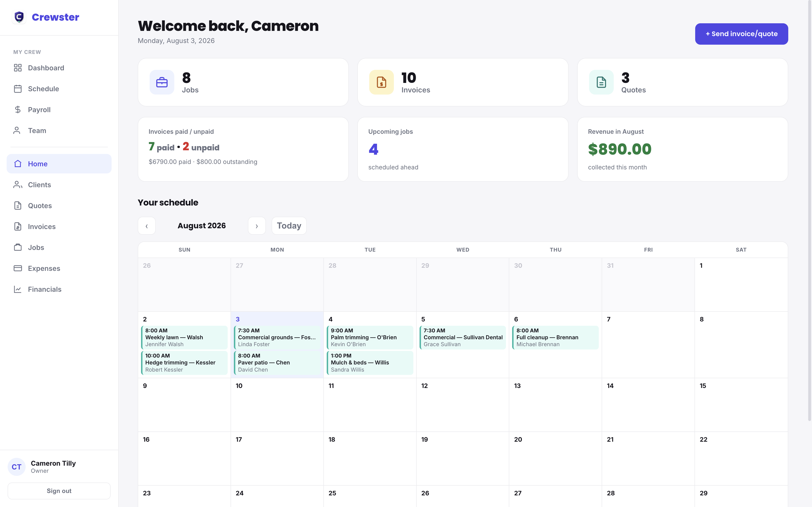Click the CT user avatar

click(x=16, y=467)
